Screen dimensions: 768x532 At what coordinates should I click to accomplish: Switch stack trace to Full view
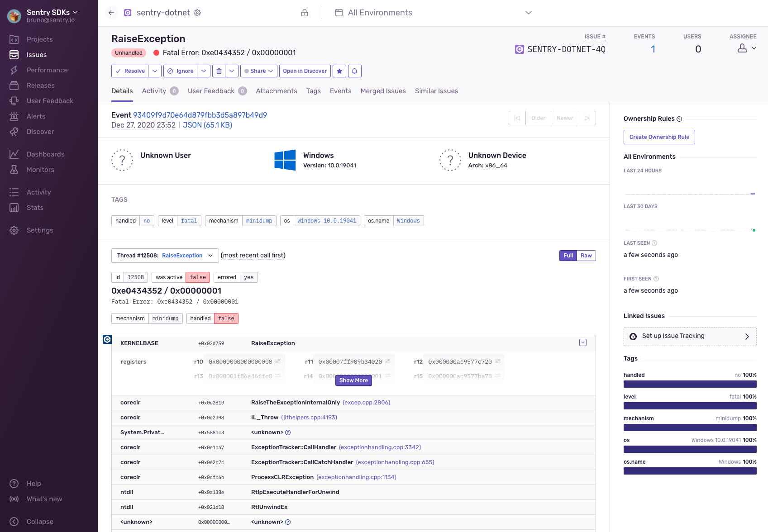[568, 256]
